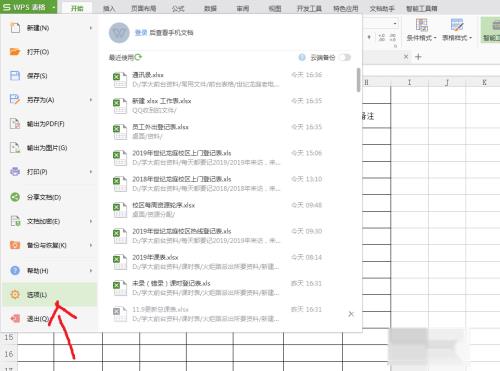Open 选项(L) settings gear entry
This screenshot has height=371, width=500.
[49, 294]
